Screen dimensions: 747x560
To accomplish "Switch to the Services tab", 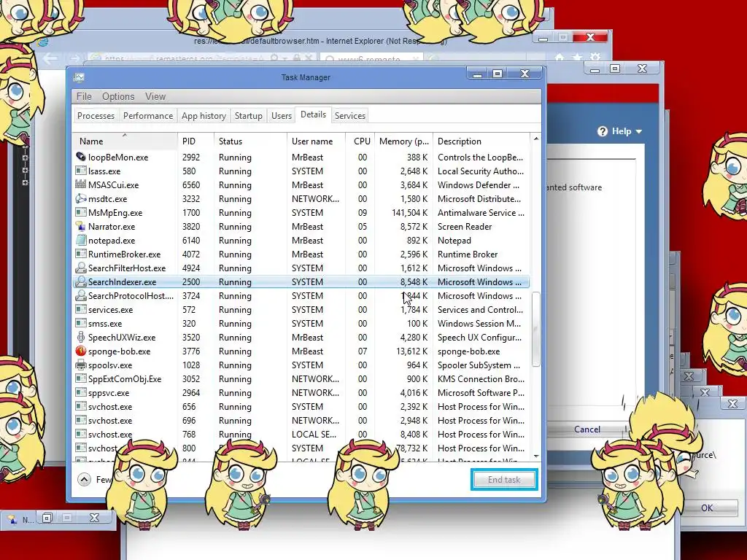I will coord(349,116).
